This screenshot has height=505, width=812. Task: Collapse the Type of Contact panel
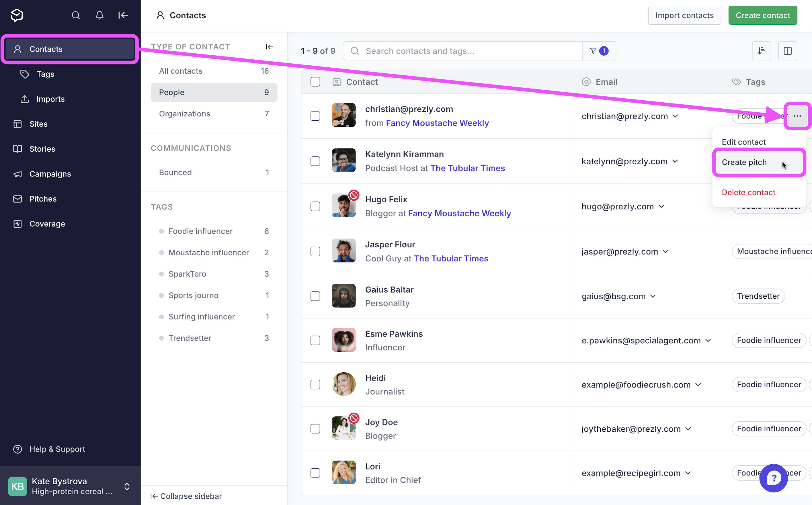pos(269,47)
